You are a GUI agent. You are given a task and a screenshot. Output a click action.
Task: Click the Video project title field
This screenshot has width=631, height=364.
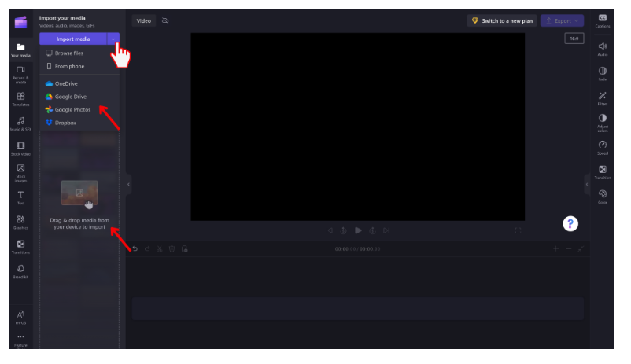(x=144, y=21)
